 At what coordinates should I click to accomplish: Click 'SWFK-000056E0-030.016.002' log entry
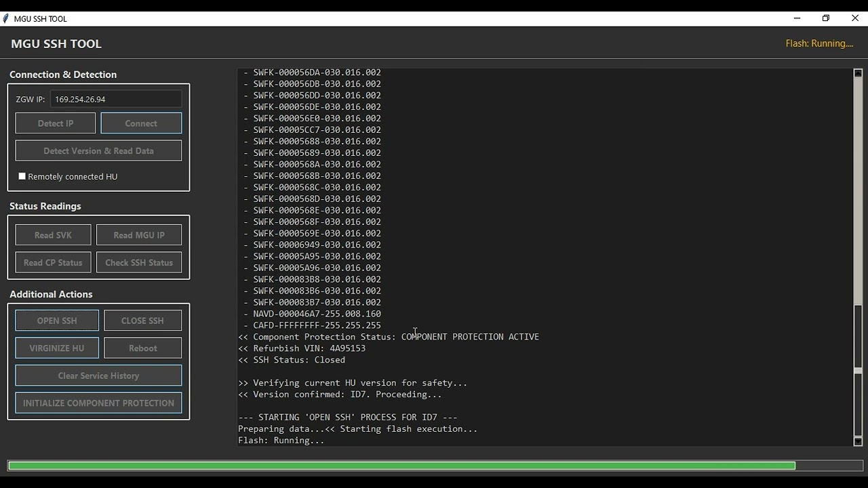coord(313,119)
